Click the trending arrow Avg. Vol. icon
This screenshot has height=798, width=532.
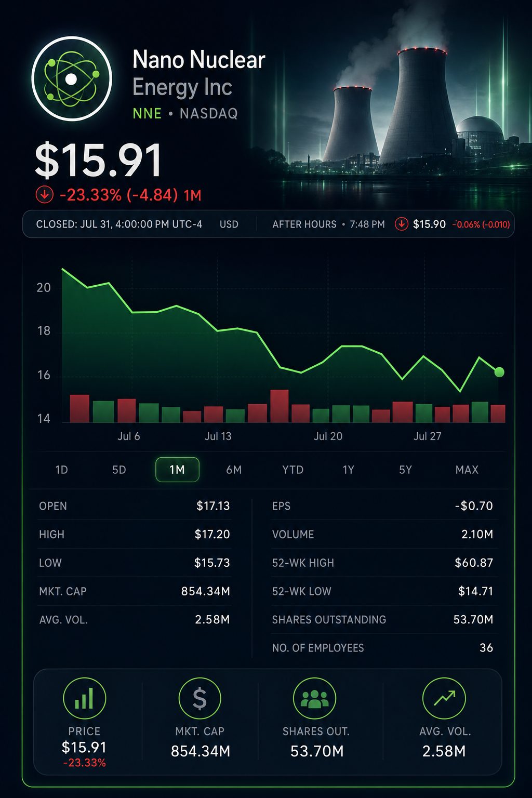pos(444,698)
